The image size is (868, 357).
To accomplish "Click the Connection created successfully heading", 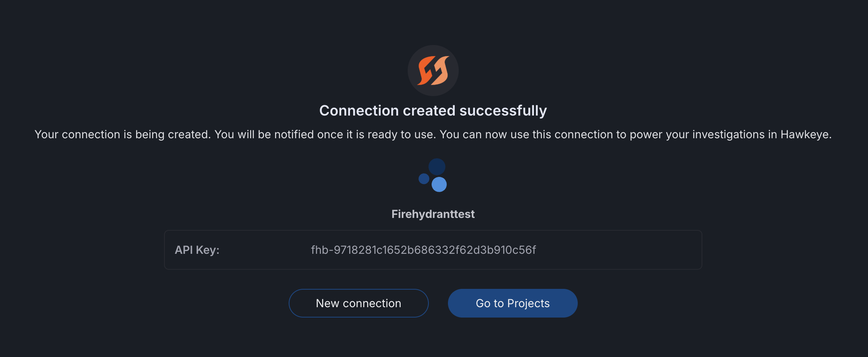I will pos(433,110).
